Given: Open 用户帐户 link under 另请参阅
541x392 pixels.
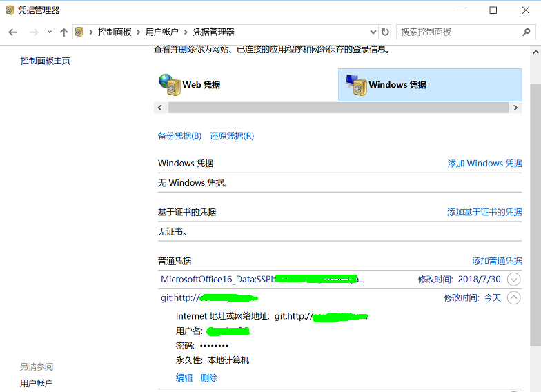Looking at the screenshot, I should coord(36,383).
